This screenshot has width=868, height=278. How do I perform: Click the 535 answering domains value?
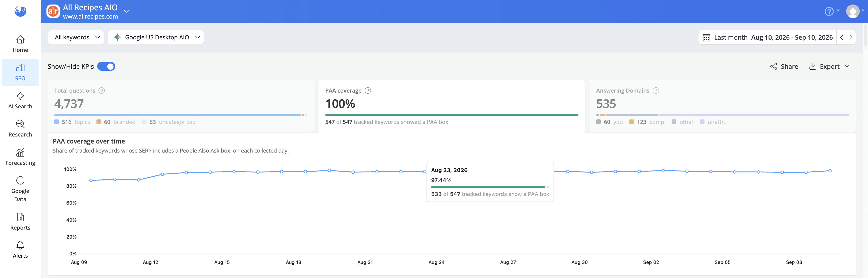[x=606, y=104]
